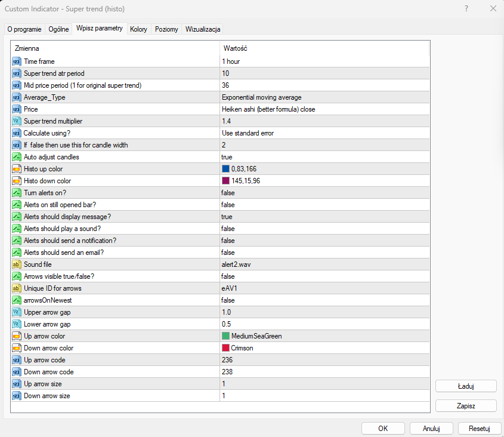This screenshot has width=504, height=437.
Task: Click the Resetuj button
Action: [479, 428]
